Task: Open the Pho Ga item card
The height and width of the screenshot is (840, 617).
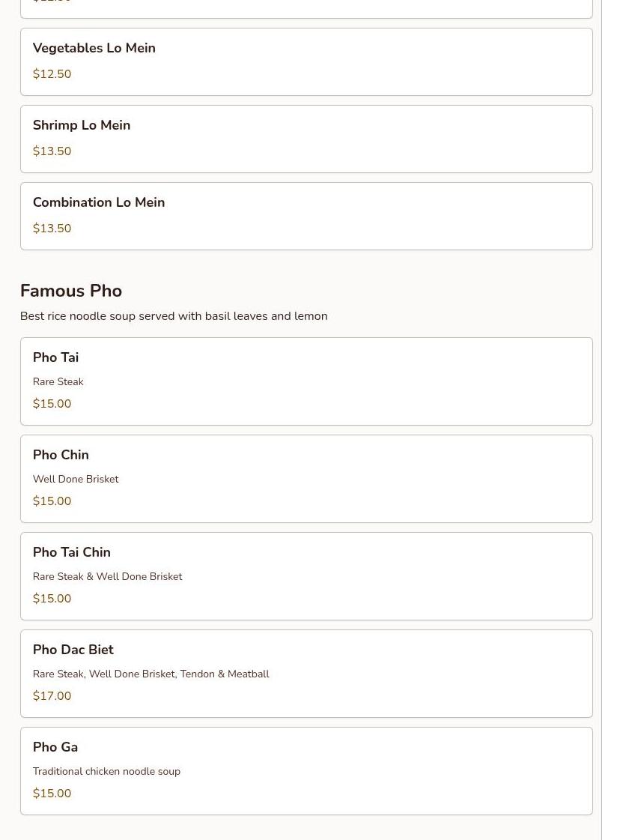Action: tap(306, 770)
